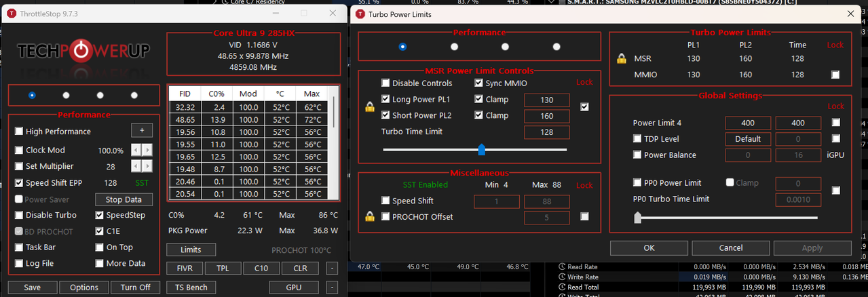The height and width of the screenshot is (297, 868).
Task: Open the Limits window
Action: [x=191, y=250]
